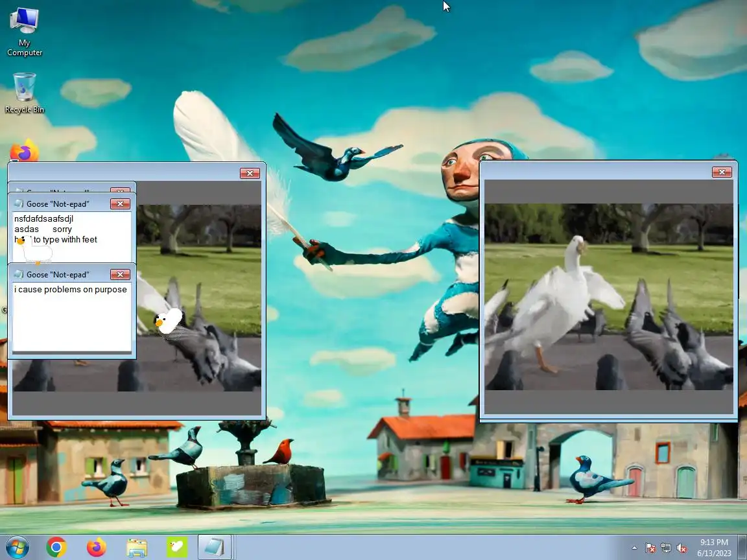Click the 'i cause problems on purpose' text
747x560 pixels.
point(71,290)
